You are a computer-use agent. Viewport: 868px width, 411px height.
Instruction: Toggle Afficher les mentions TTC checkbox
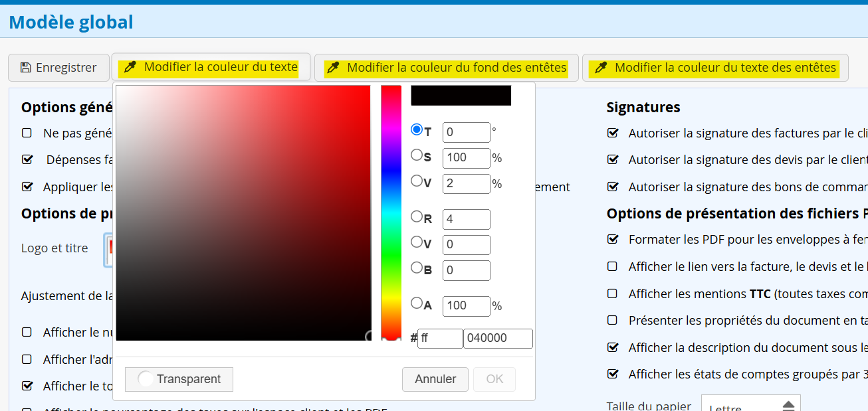click(613, 293)
